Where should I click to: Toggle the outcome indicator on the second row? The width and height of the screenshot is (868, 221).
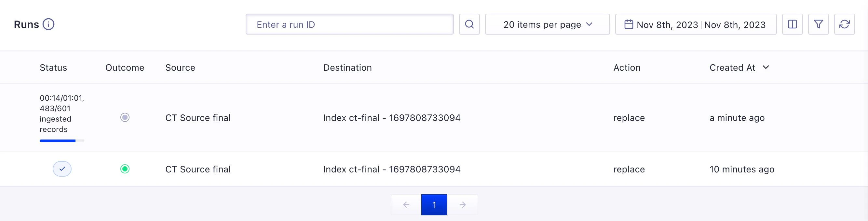click(125, 169)
